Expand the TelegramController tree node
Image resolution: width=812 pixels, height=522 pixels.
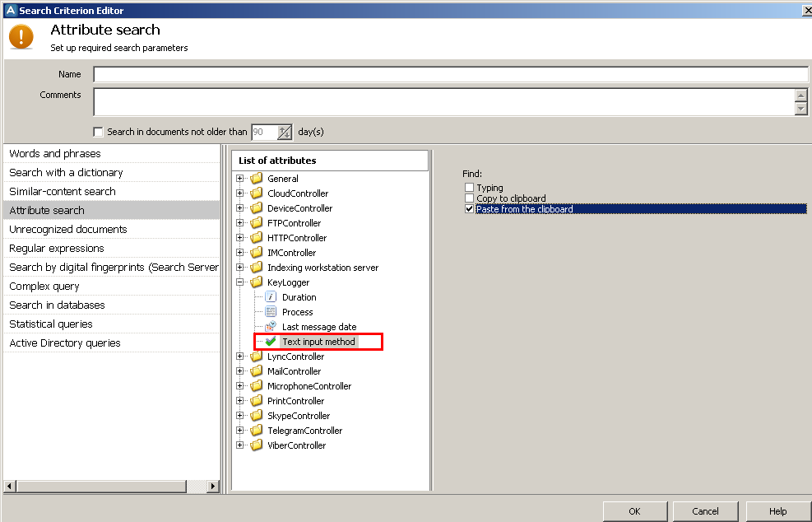pyautogui.click(x=239, y=431)
